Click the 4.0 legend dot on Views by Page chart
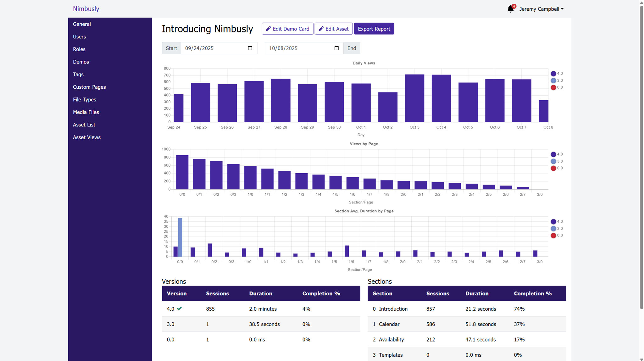The image size is (644, 361). click(553, 154)
